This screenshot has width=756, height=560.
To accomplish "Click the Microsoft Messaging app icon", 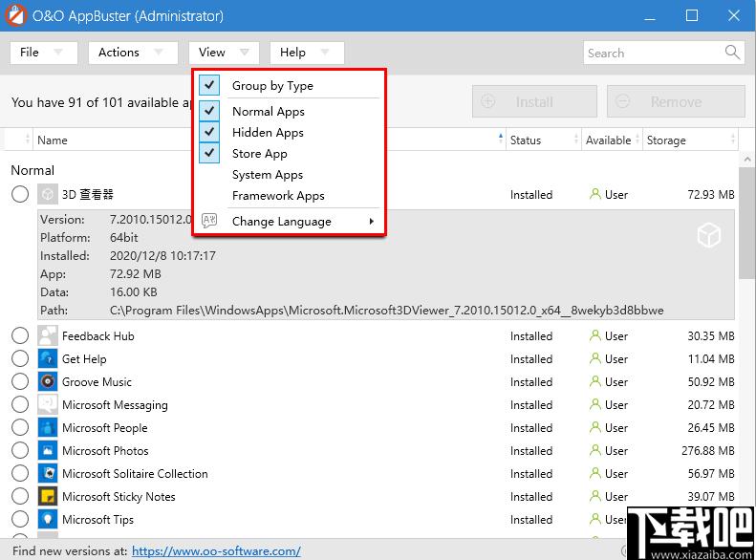I will click(47, 404).
